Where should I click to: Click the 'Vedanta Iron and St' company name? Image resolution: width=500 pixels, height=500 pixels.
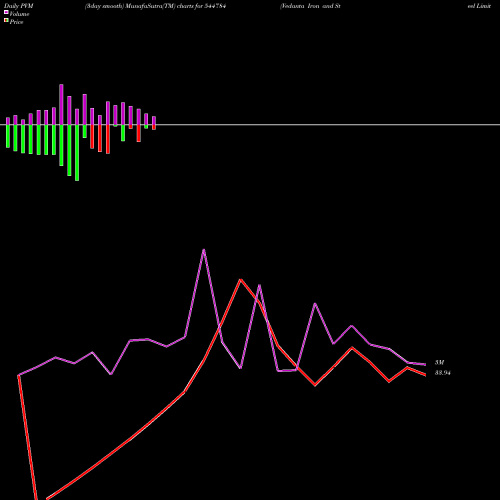point(310,6)
